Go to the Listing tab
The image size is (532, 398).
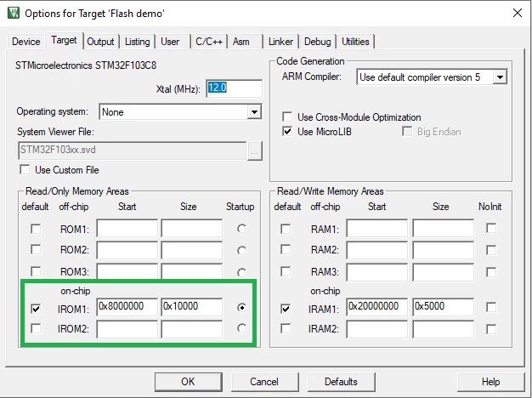click(137, 42)
